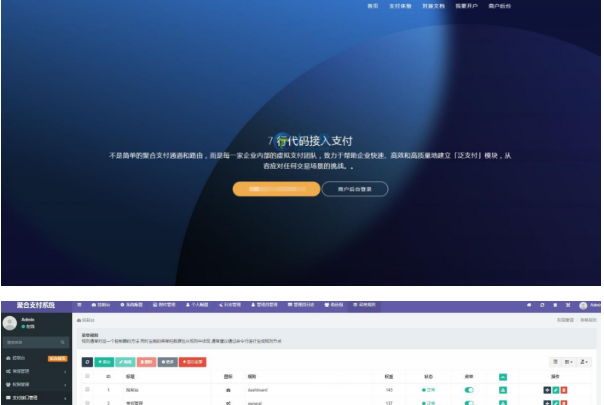This screenshot has height=405, width=604.
Task: Click 对接文档 in landing page navigation
Action: click(433, 6)
